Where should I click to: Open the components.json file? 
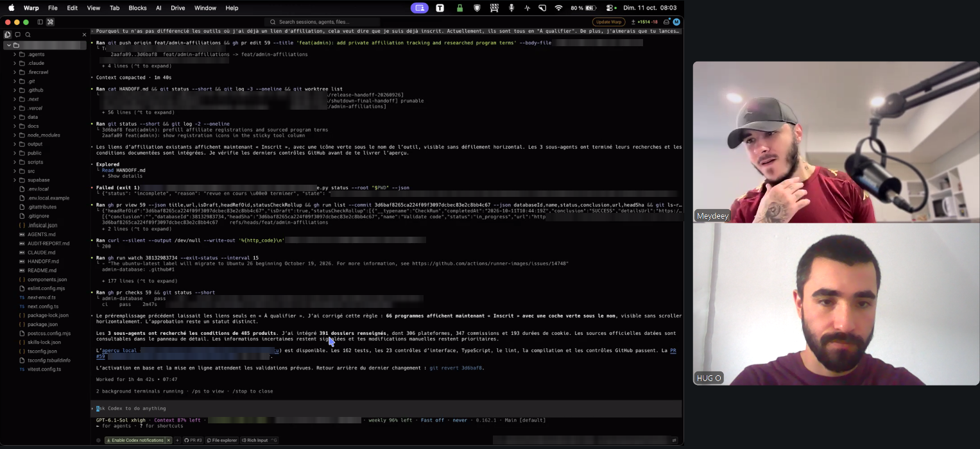(x=45, y=280)
